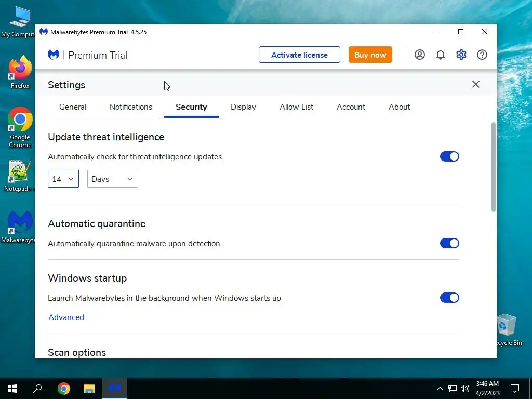
Task: Open the Recycle Bin on desktop
Action: [x=508, y=330]
